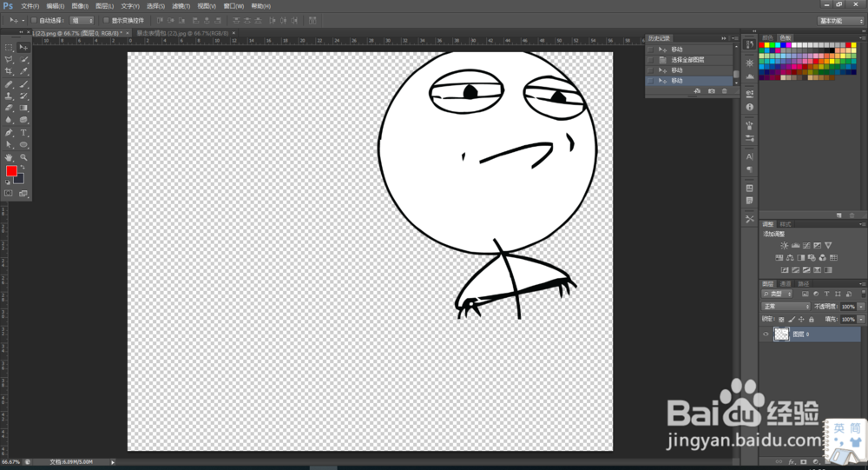
Task: Delete current history state with trash icon
Action: click(x=724, y=91)
